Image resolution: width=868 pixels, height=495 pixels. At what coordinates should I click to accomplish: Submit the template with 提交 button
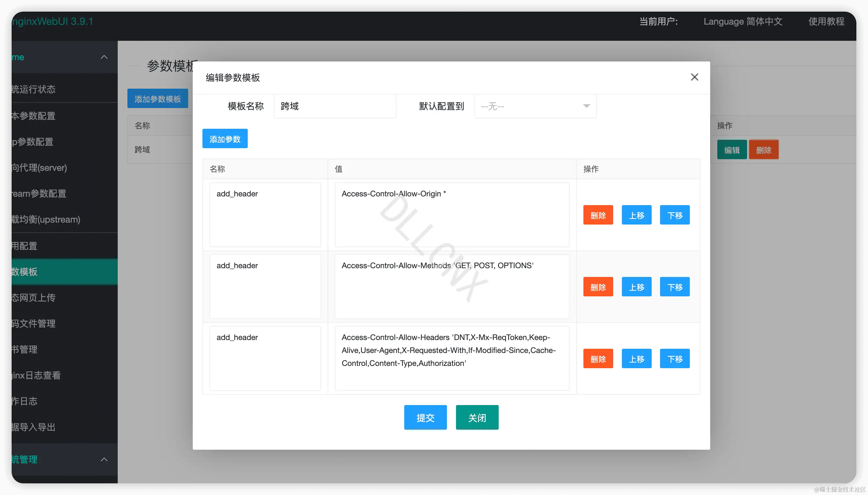click(x=425, y=417)
